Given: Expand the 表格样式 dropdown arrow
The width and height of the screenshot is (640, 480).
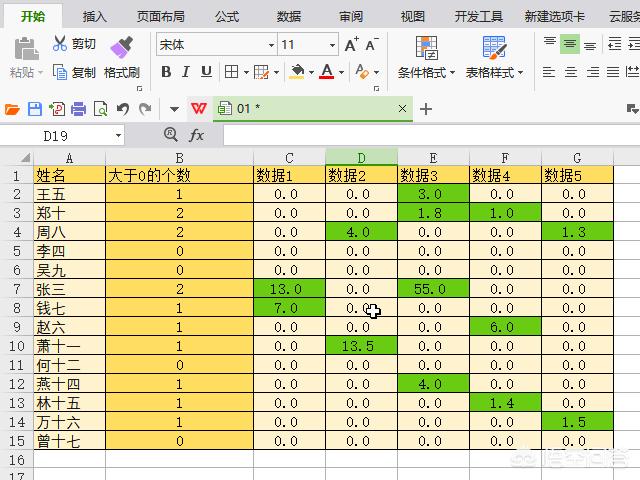Looking at the screenshot, I should [x=520, y=73].
